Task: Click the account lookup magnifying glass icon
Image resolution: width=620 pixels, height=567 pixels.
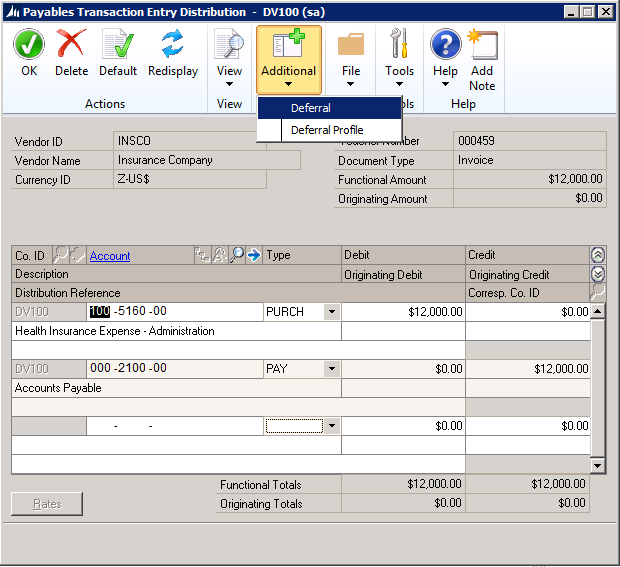Action: pyautogui.click(x=236, y=255)
